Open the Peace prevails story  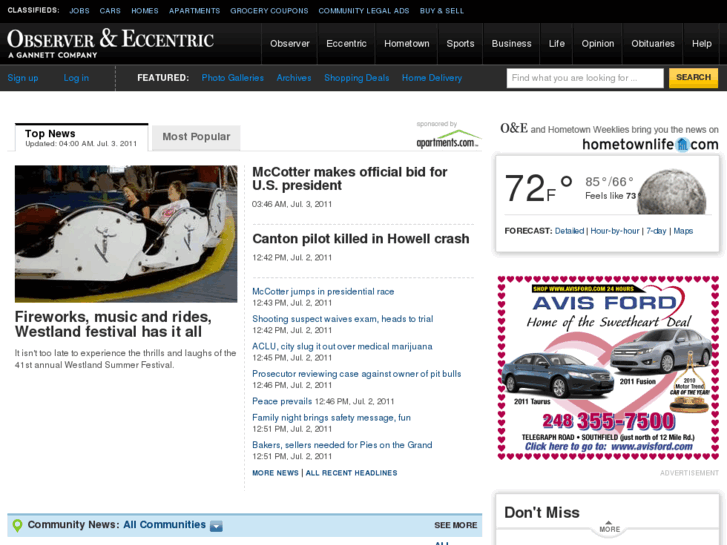point(282,401)
